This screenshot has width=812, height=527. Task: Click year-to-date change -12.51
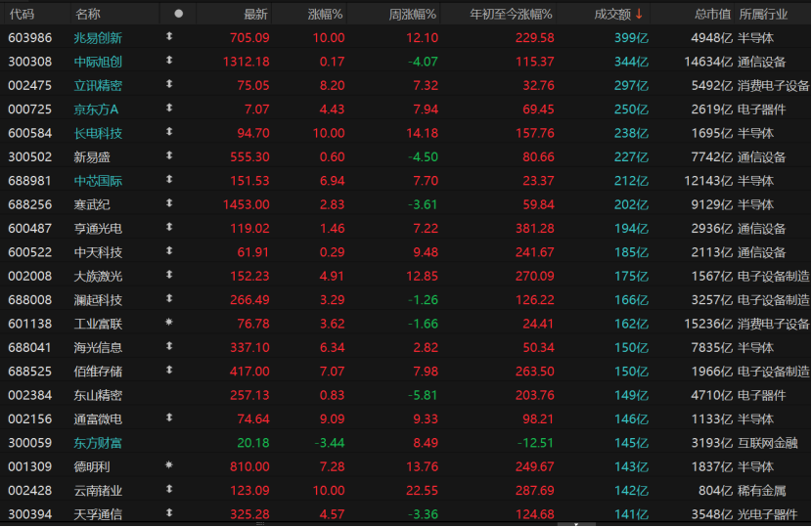[535, 443]
